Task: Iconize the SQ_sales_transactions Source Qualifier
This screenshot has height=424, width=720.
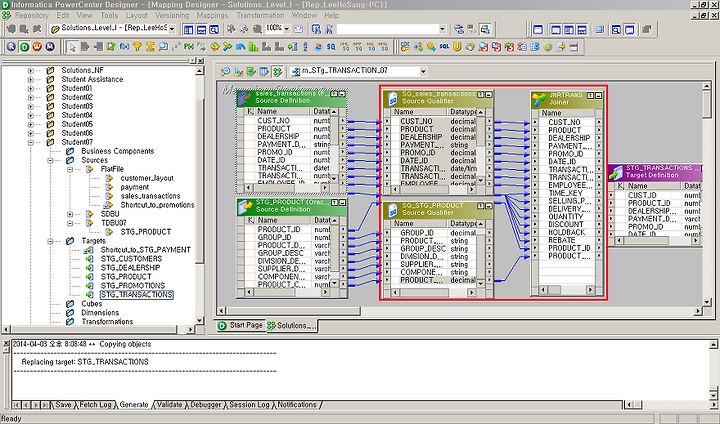Action: tap(489, 94)
